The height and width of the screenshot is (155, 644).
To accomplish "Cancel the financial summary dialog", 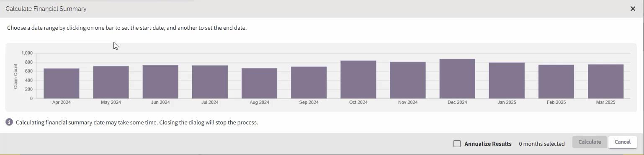I will (622, 142).
